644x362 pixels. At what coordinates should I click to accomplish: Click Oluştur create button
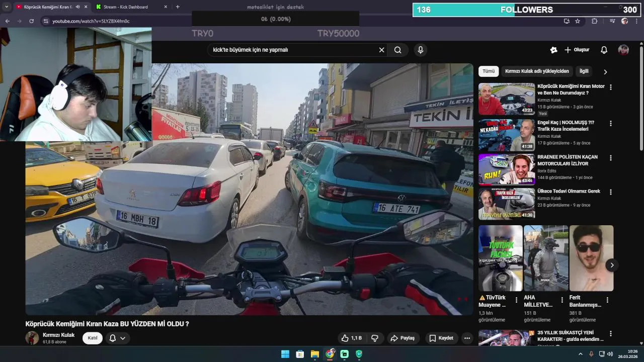click(577, 50)
